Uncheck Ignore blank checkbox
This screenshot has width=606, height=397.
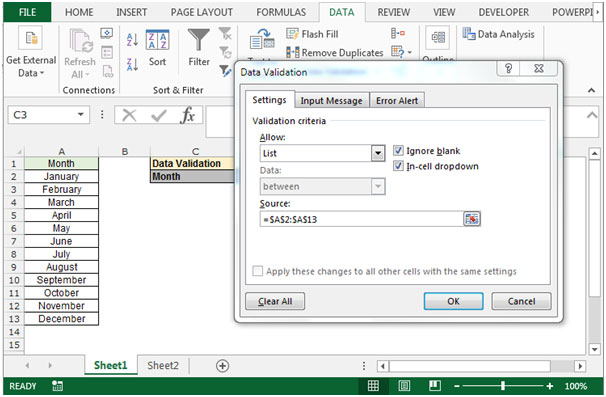click(398, 150)
